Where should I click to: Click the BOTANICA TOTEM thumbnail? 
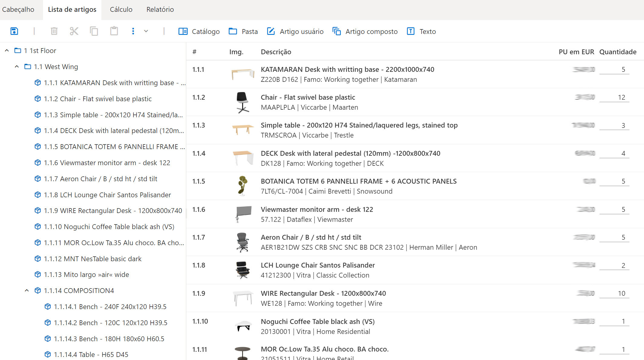pyautogui.click(x=242, y=185)
